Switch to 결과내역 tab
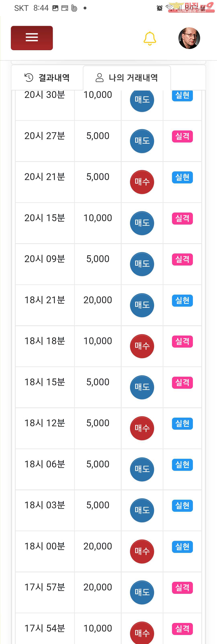 click(x=47, y=78)
